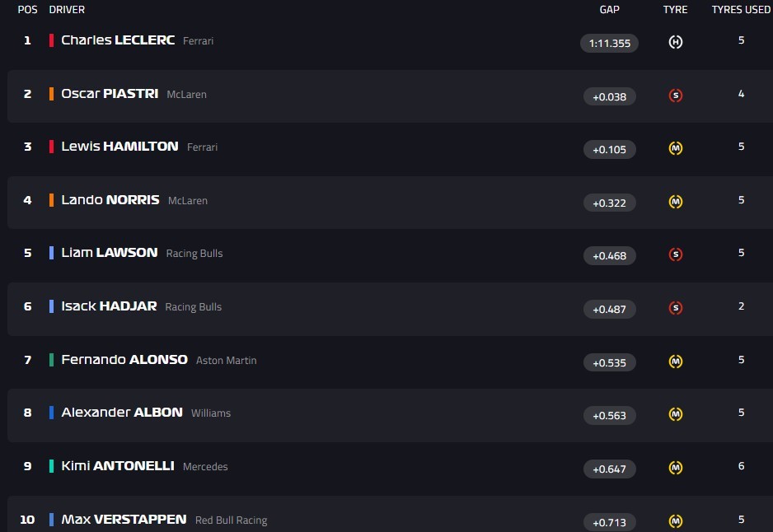Image resolution: width=773 pixels, height=532 pixels.
Task: Click the orange McLaren color bar beside Norris
Action: tap(52, 200)
